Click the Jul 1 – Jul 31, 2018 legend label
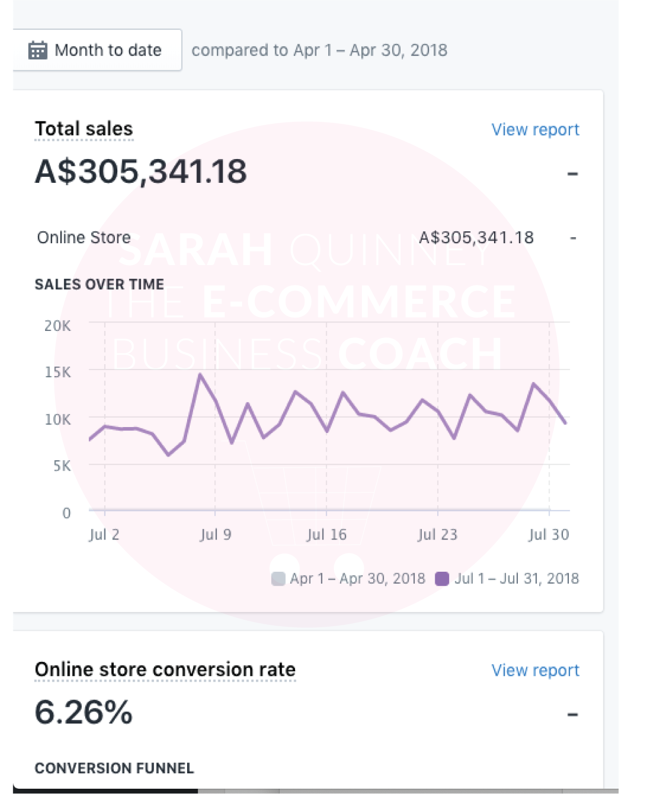This screenshot has height=812, width=656. pos(516,579)
